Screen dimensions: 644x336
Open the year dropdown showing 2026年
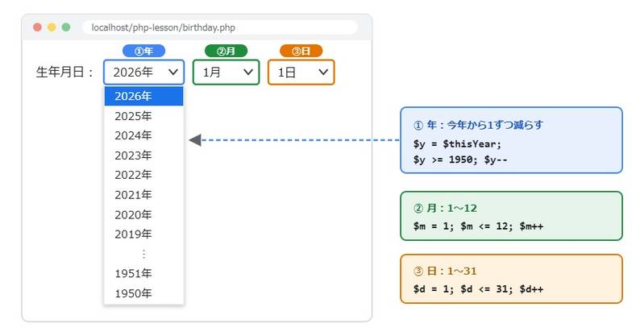click(x=143, y=73)
